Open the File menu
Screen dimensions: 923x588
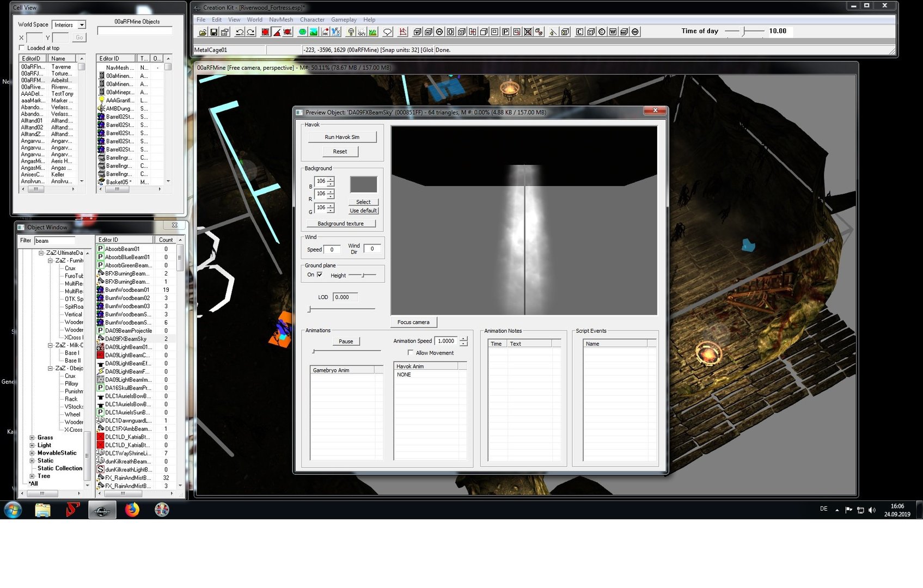201,20
